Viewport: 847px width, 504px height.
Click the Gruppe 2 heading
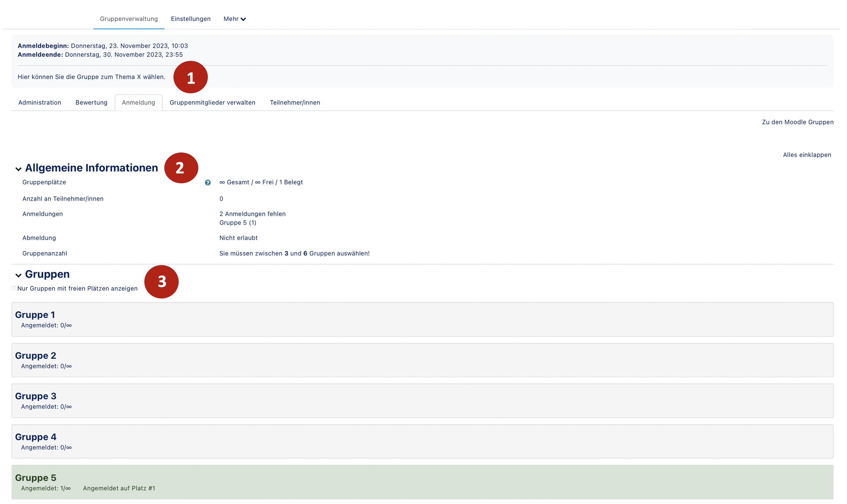tap(36, 356)
